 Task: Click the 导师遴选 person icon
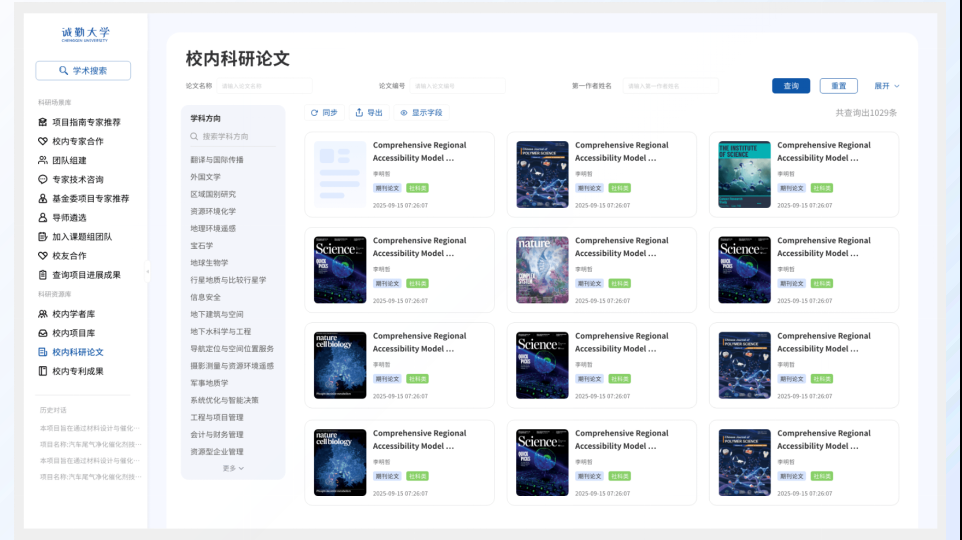coord(42,217)
